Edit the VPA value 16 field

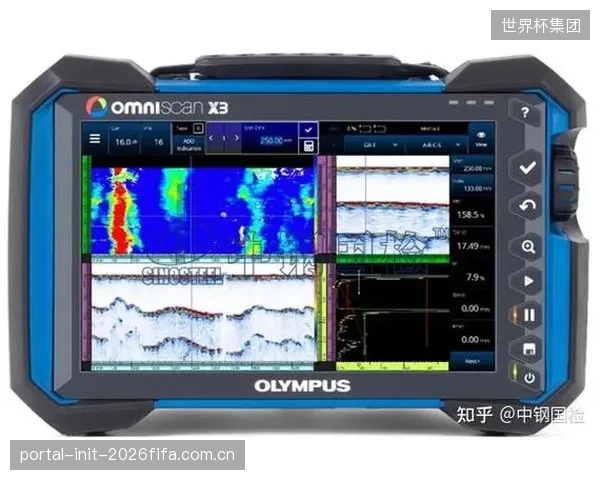pos(155,138)
